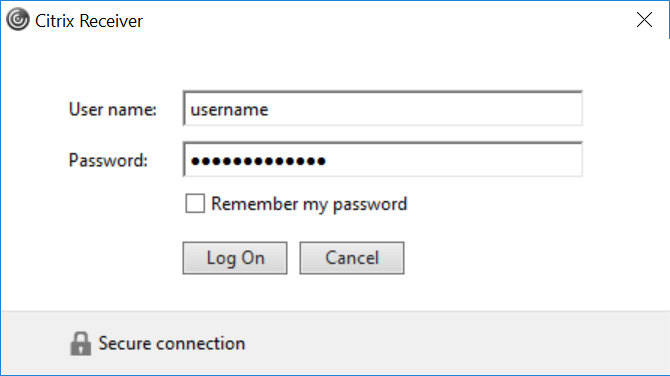Image resolution: width=670 pixels, height=376 pixels.
Task: Click the Citrix Receiver swirl logo icon
Action: 18,20
